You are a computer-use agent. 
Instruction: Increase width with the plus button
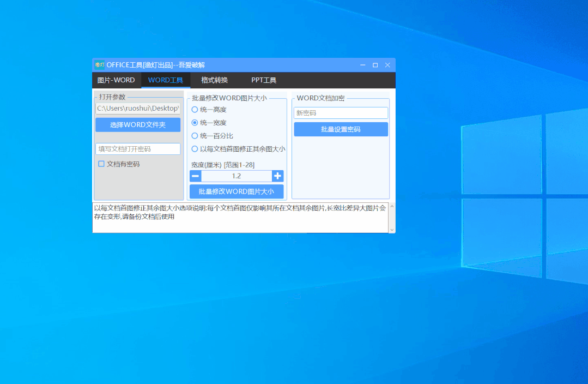[277, 176]
